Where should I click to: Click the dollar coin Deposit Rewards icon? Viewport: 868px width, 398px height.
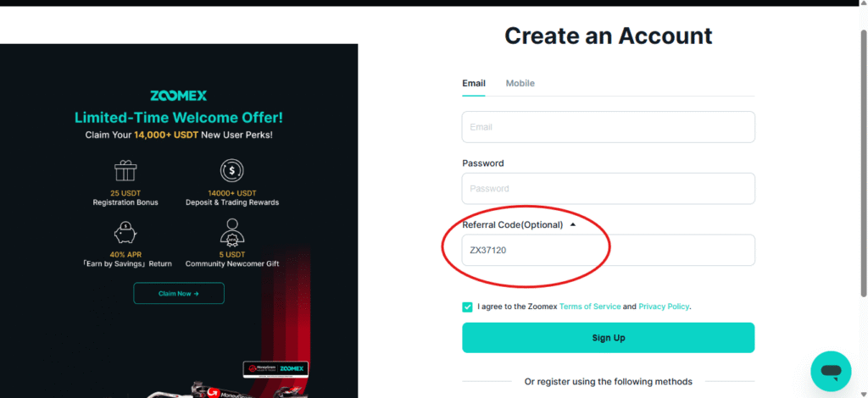click(x=232, y=171)
